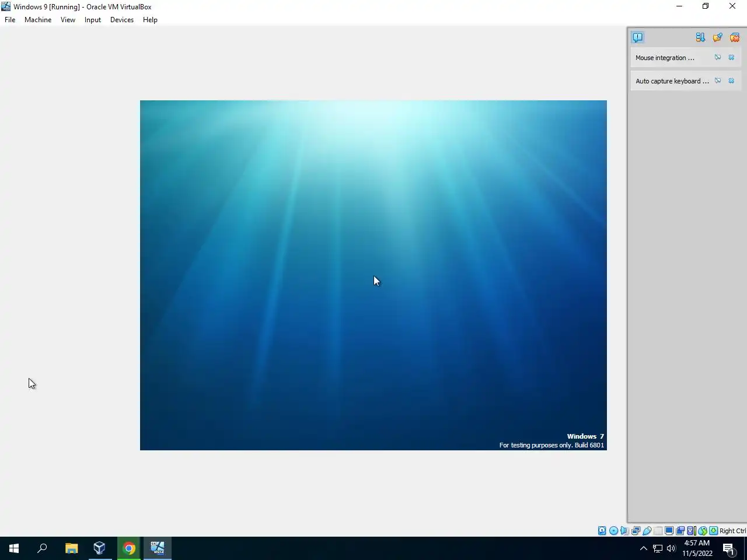
Task: Open VirtualBox Manager from the taskbar
Action: 100,548
